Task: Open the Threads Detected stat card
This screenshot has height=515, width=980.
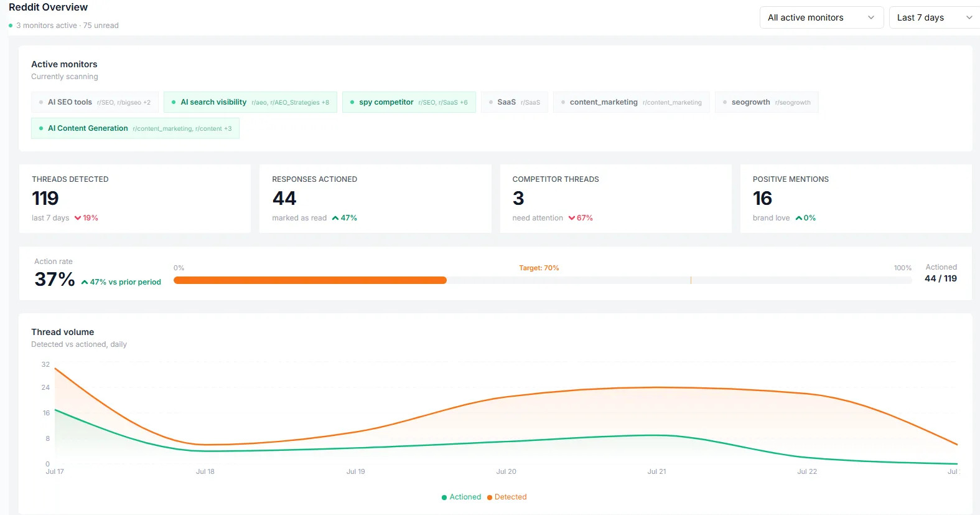Action: click(135, 199)
